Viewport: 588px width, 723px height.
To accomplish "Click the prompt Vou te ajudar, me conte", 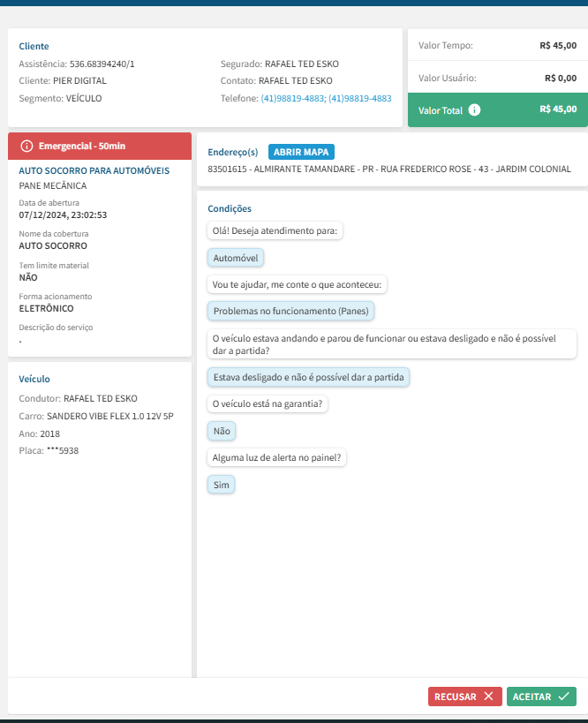I will (297, 284).
